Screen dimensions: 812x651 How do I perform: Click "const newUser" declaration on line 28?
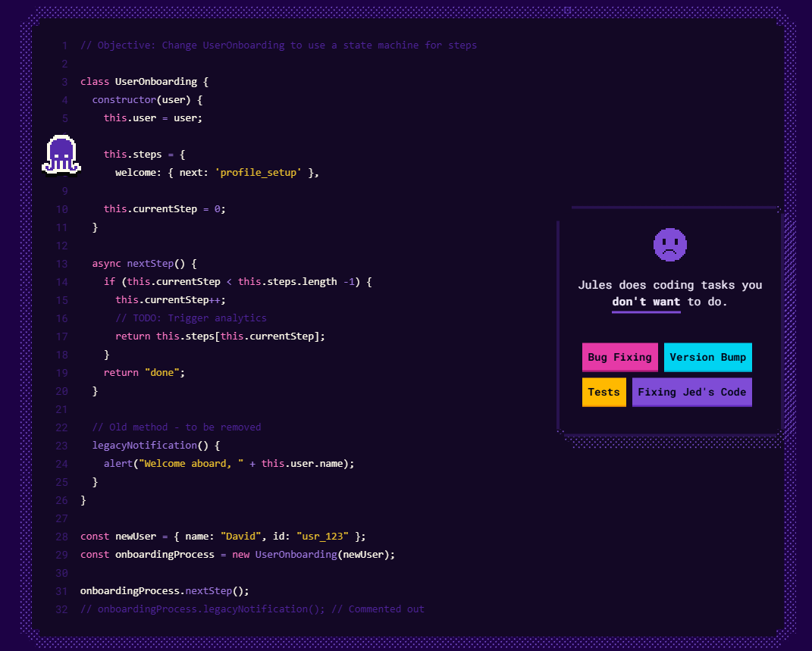tap(223, 536)
